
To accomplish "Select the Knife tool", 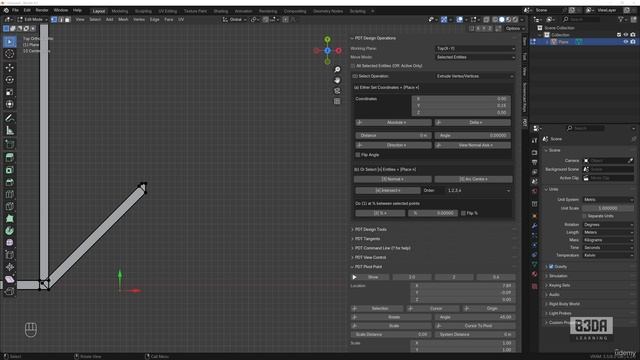I will coord(9,207).
